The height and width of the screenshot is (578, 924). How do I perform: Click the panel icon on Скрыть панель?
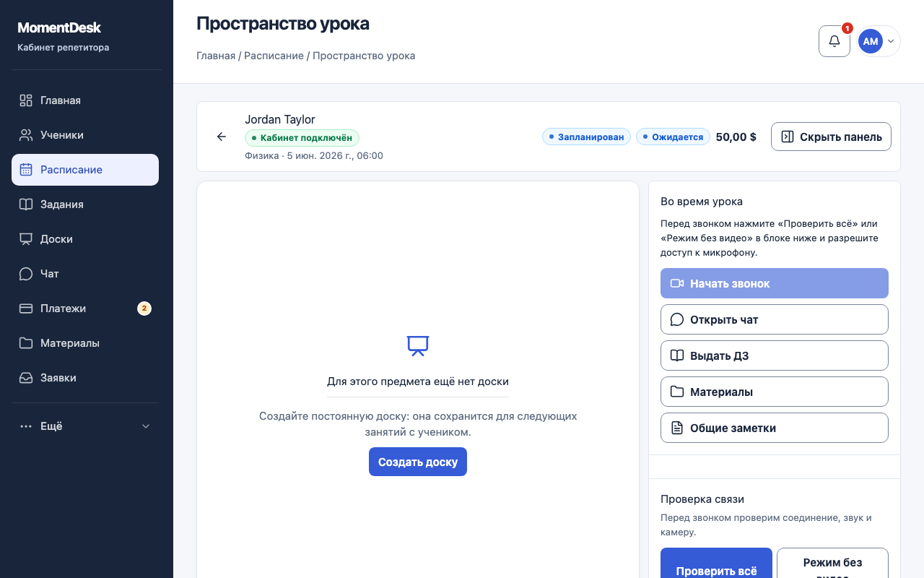tap(788, 137)
